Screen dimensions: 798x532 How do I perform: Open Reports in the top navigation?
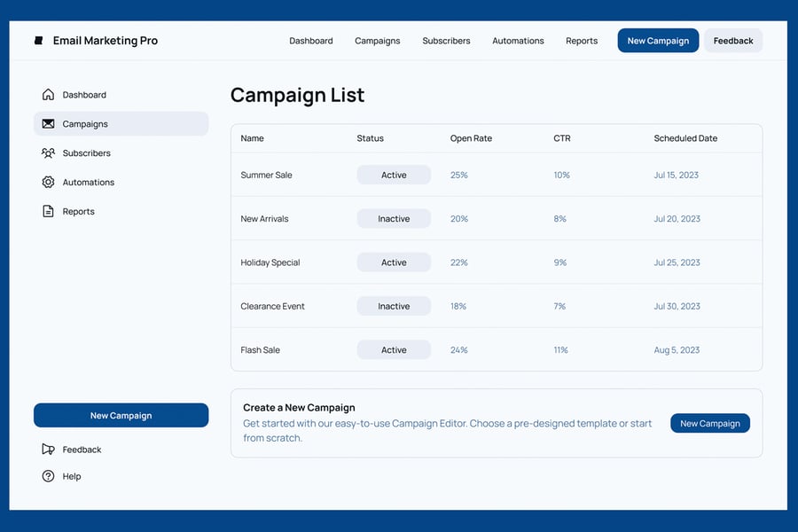pyautogui.click(x=582, y=41)
